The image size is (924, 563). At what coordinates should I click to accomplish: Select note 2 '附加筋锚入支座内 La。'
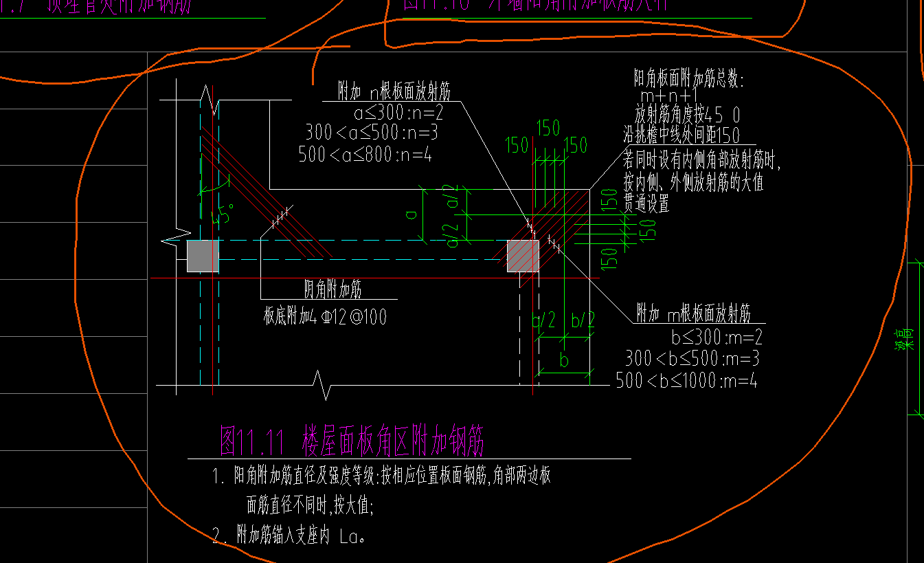click(289, 536)
